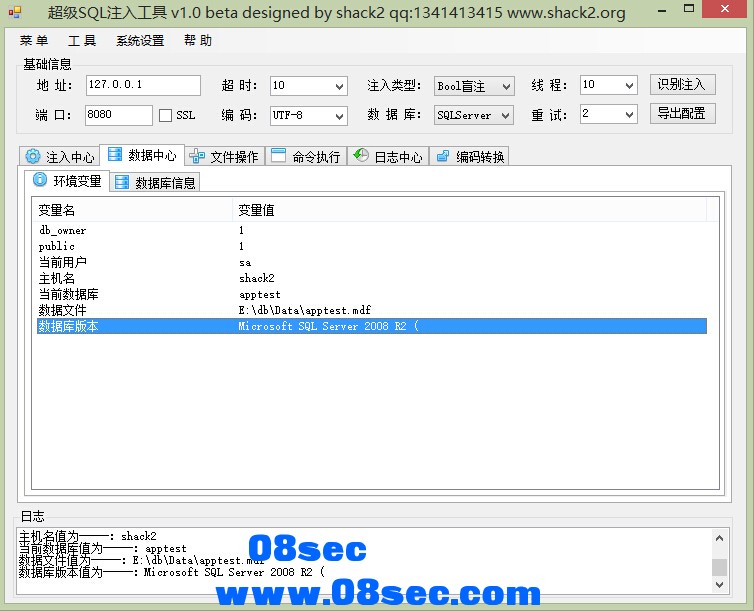Image resolution: width=754 pixels, height=611 pixels.
Task: Select the 数据库版本 highlighted row
Action: (372, 326)
